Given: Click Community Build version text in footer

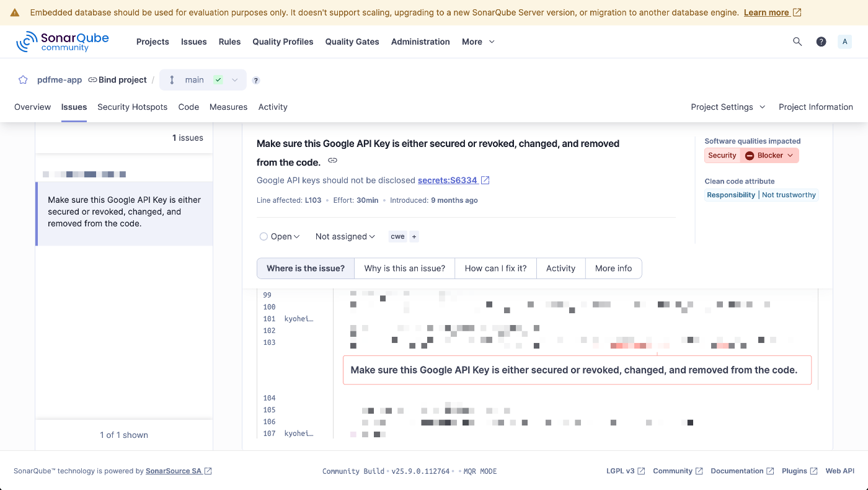Looking at the screenshot, I should [386, 471].
